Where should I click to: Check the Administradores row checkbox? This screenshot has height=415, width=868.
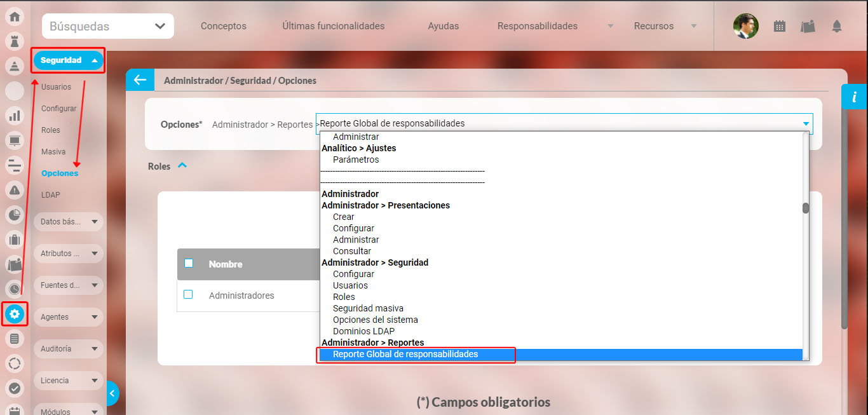[188, 295]
